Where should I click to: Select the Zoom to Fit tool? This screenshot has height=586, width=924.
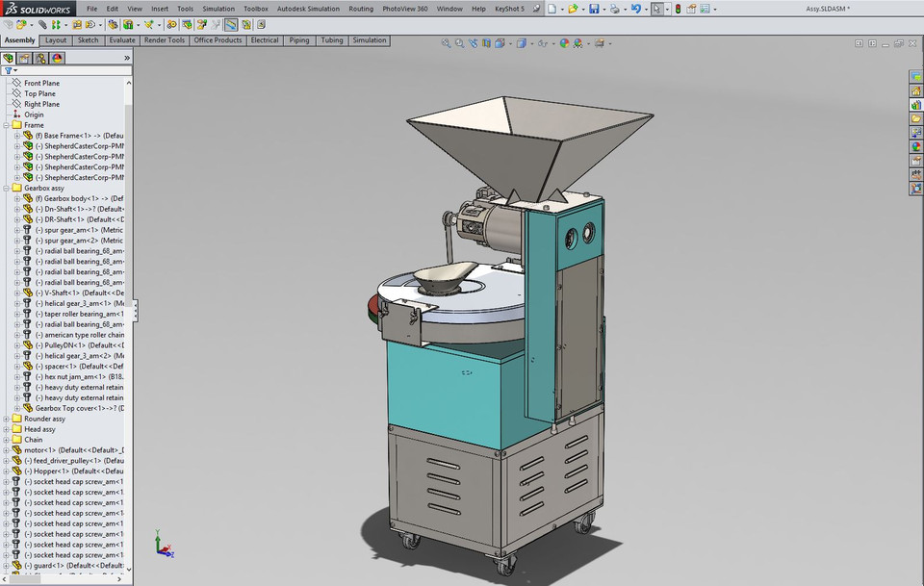[446, 42]
